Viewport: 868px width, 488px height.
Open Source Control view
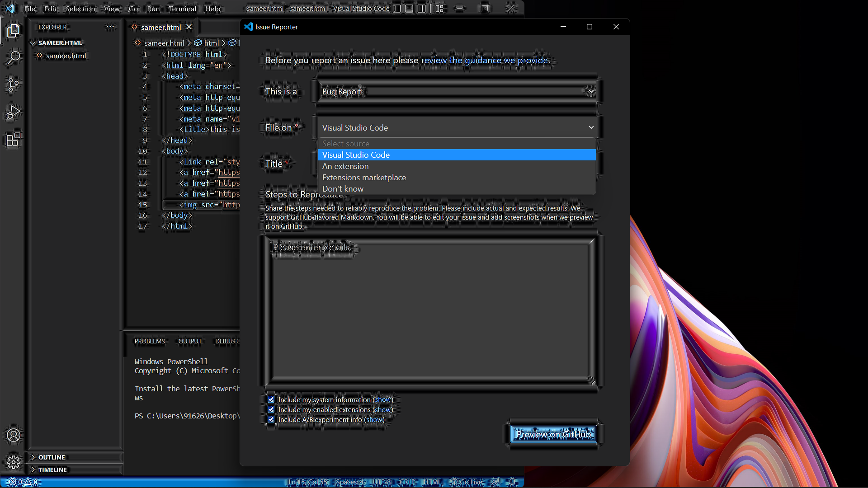(x=13, y=84)
